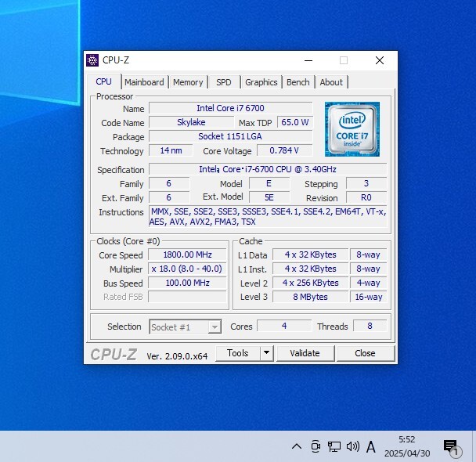Click the Validate button

[x=305, y=353]
